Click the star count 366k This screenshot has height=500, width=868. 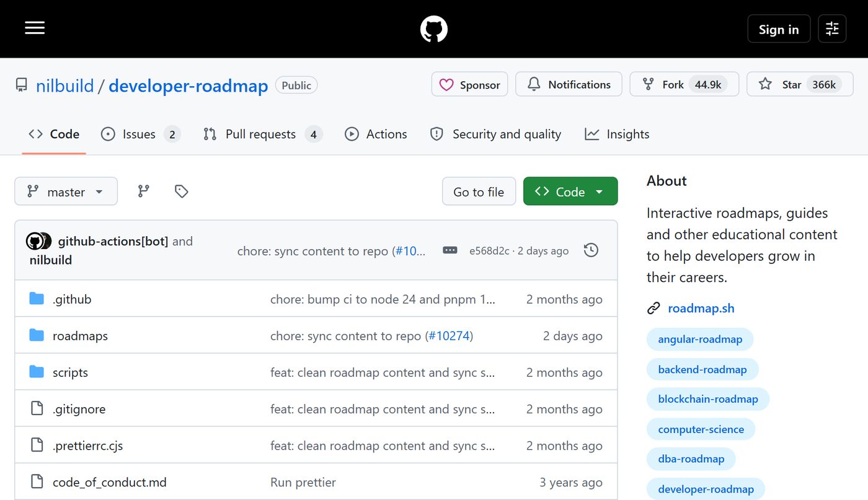824,84
